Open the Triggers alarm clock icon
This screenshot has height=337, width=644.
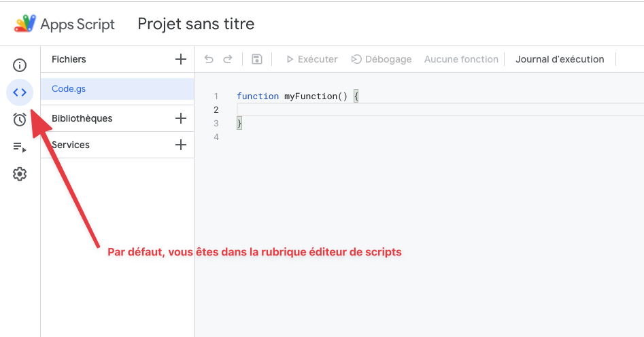(20, 120)
